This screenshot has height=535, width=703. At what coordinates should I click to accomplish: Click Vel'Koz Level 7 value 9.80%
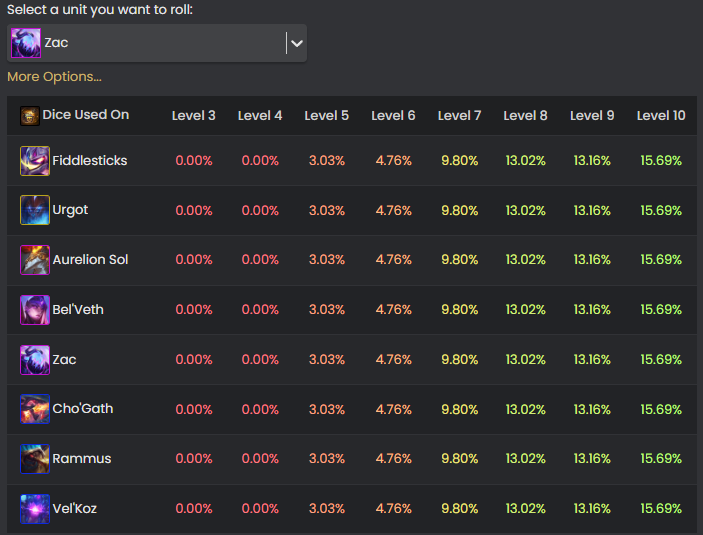click(460, 509)
